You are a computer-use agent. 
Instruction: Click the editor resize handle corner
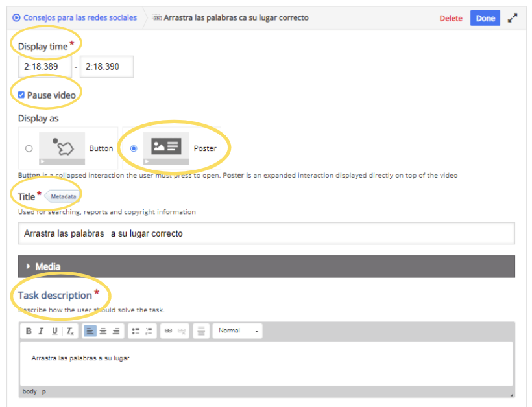pyautogui.click(x=512, y=395)
